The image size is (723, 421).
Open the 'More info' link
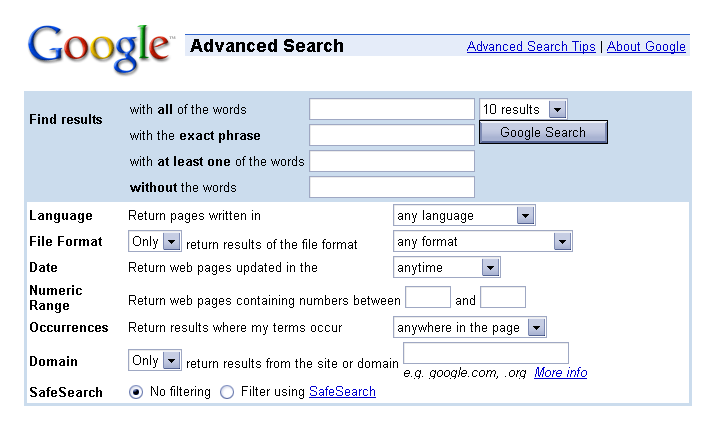[x=561, y=373]
